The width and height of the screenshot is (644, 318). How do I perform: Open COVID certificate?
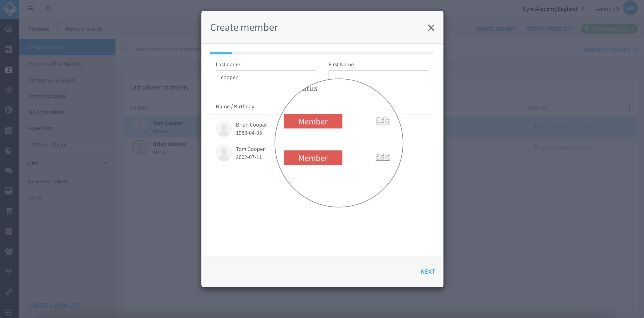[x=47, y=144]
